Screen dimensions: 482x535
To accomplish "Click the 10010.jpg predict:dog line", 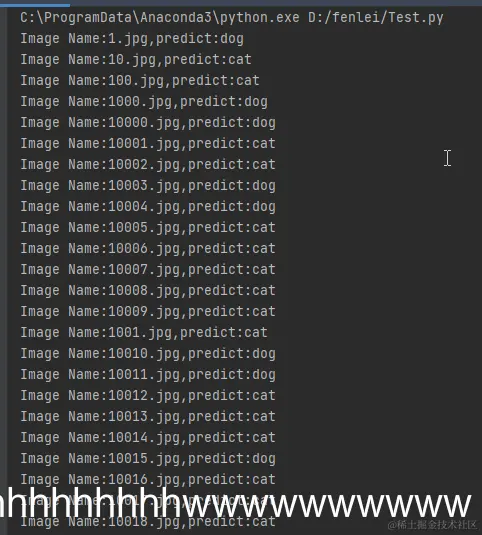I will [x=148, y=354].
